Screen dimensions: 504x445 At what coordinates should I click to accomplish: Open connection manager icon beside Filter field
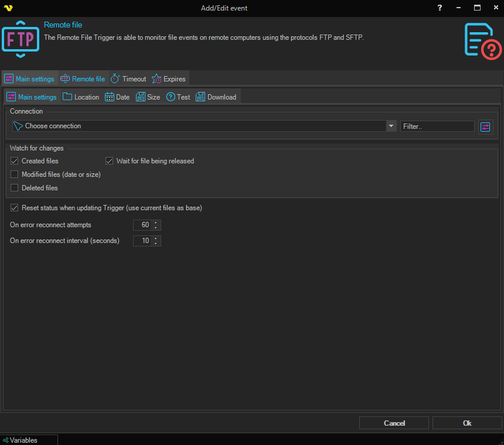click(x=485, y=126)
